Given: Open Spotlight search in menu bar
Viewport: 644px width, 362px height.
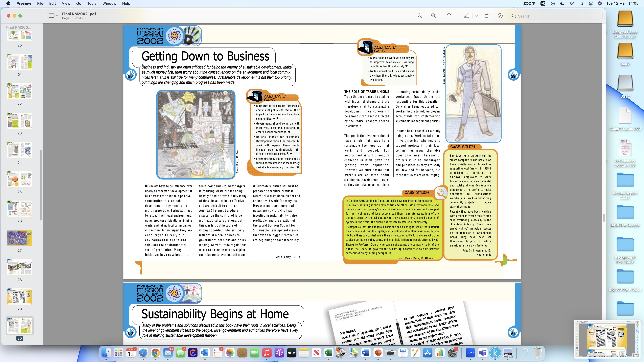Looking at the screenshot, I should (x=581, y=3).
